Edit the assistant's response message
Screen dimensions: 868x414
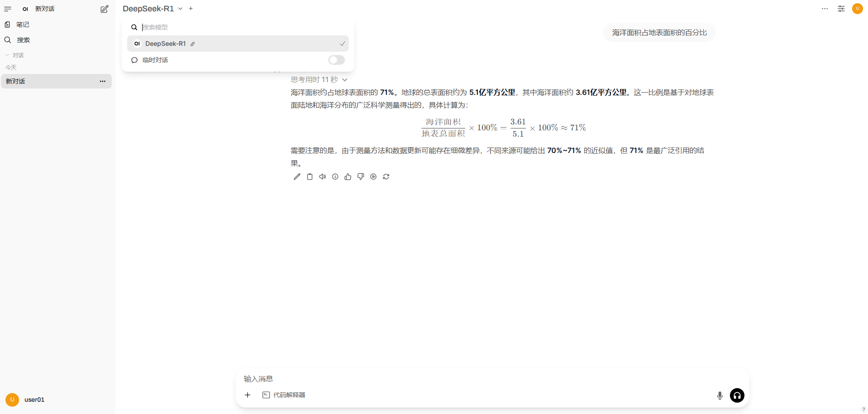coord(297,177)
